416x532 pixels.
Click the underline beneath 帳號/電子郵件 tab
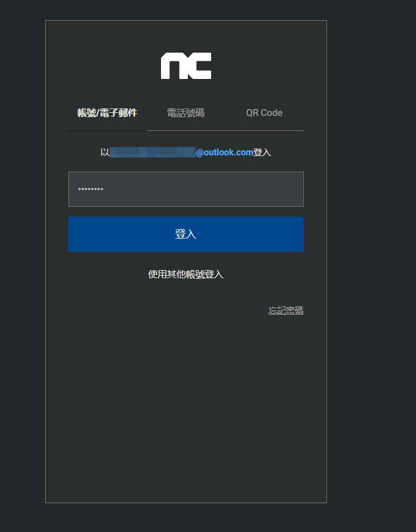(x=107, y=130)
